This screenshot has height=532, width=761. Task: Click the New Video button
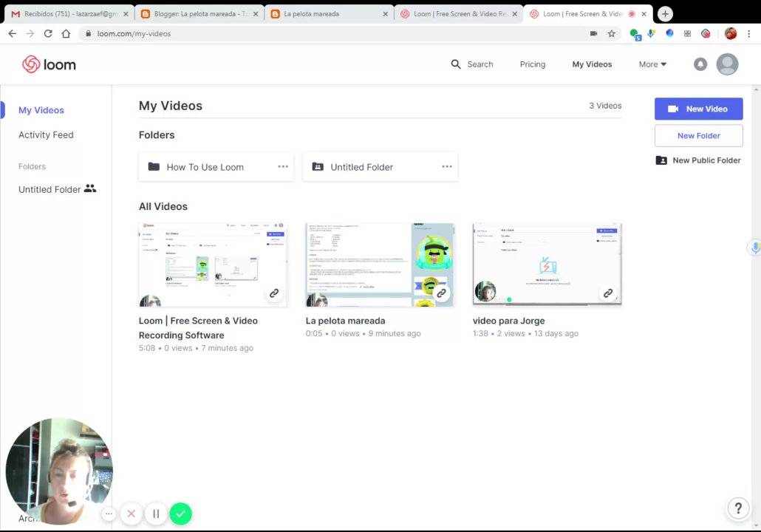pyautogui.click(x=698, y=109)
